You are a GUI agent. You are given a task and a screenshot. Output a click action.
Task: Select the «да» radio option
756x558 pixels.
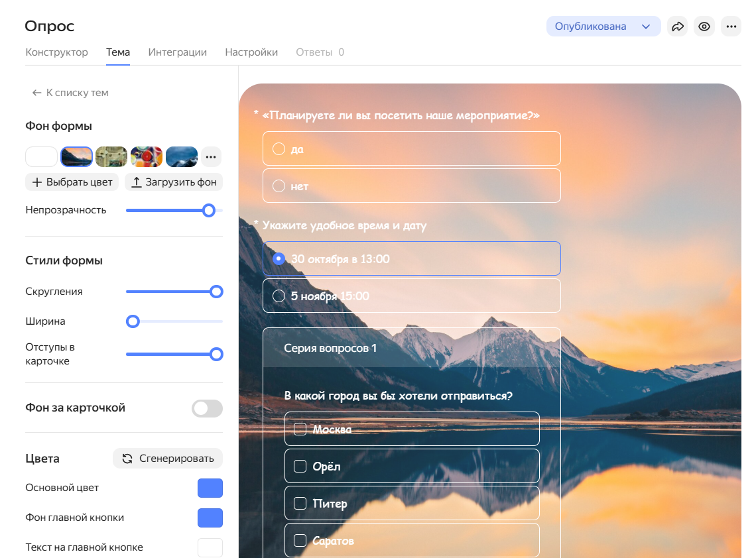[x=279, y=149]
